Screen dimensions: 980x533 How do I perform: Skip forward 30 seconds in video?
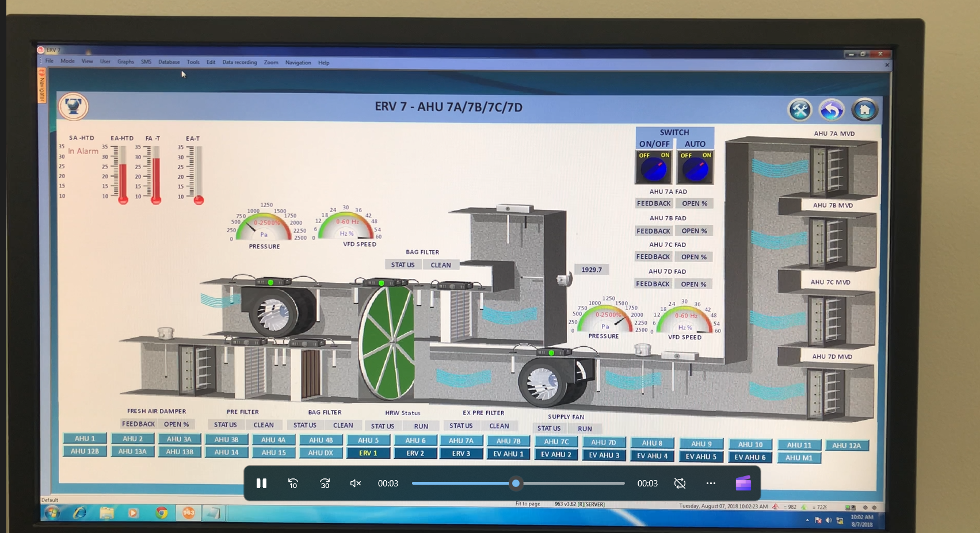(325, 484)
